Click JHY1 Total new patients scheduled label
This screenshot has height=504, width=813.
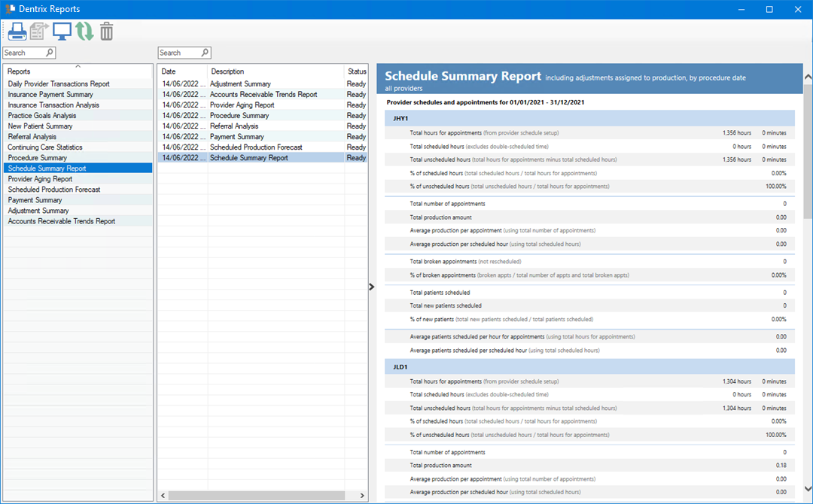(x=446, y=305)
